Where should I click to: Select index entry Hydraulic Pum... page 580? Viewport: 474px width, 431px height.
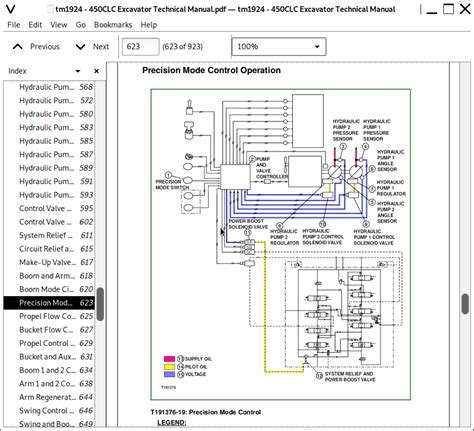tap(49, 114)
